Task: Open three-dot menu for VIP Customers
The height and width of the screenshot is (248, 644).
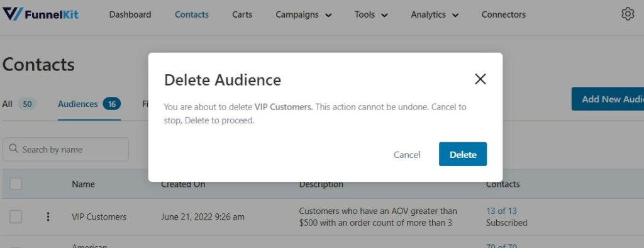Action: [x=48, y=217]
